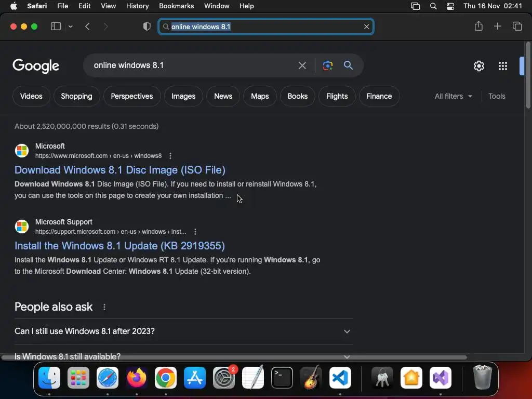Open App Store from the Dock
The image size is (532, 399).
click(x=195, y=378)
